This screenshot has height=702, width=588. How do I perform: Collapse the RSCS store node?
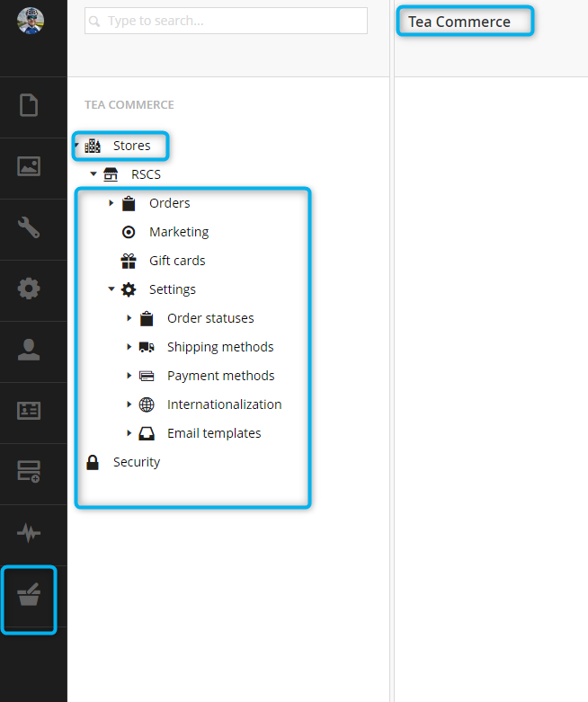coord(94,173)
